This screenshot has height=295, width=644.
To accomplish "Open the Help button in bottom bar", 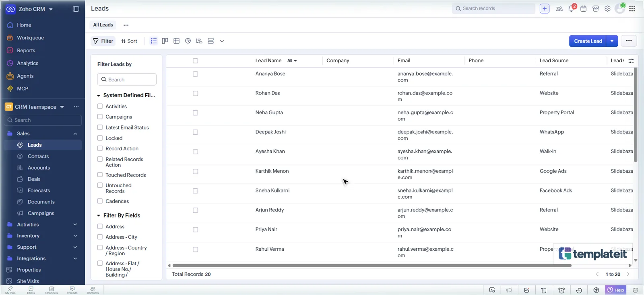I will click(616, 290).
